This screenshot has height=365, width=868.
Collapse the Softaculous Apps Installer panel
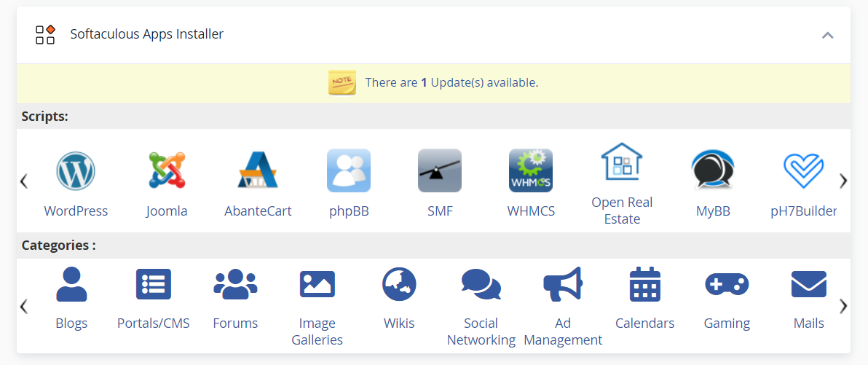[828, 35]
